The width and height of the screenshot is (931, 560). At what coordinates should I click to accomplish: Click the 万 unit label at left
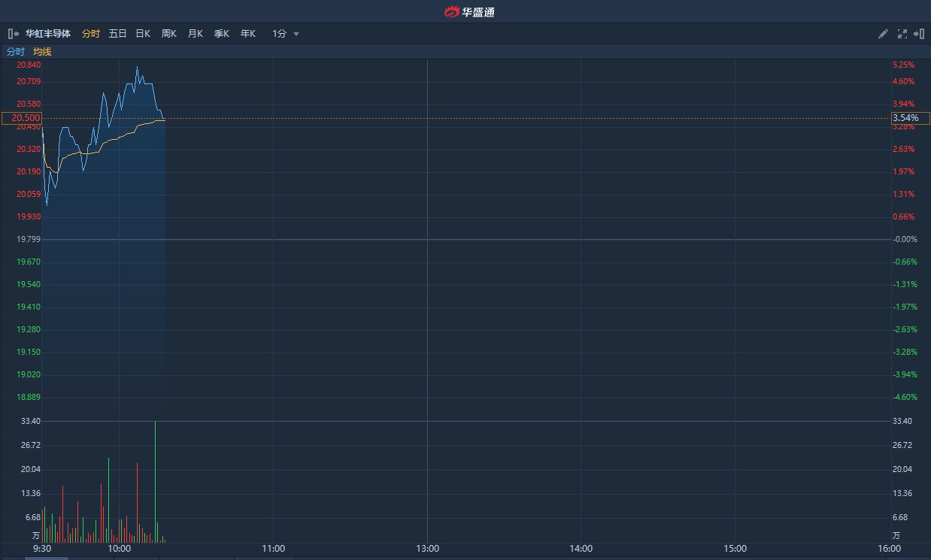35,535
